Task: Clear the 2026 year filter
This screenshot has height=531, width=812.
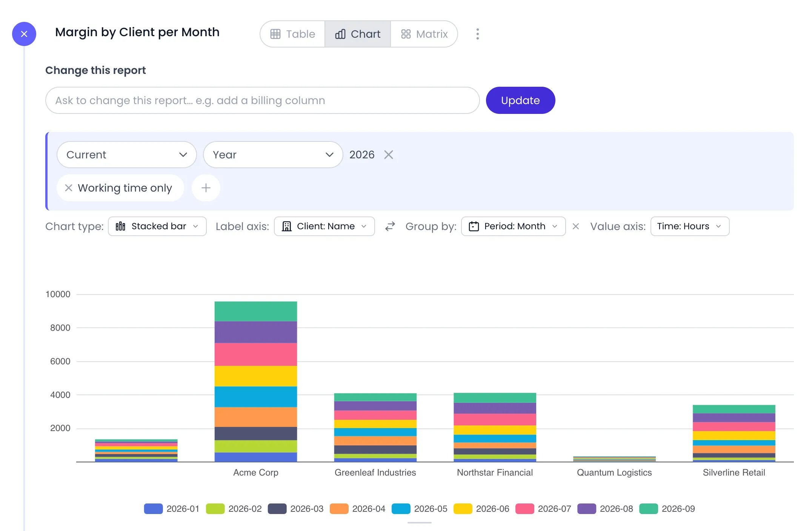Action: 389,155
